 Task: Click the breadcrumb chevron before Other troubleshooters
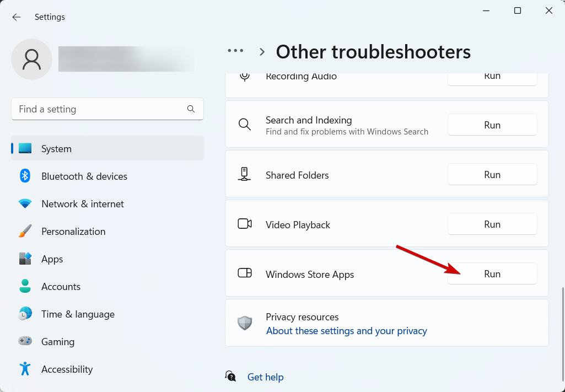[x=262, y=52]
